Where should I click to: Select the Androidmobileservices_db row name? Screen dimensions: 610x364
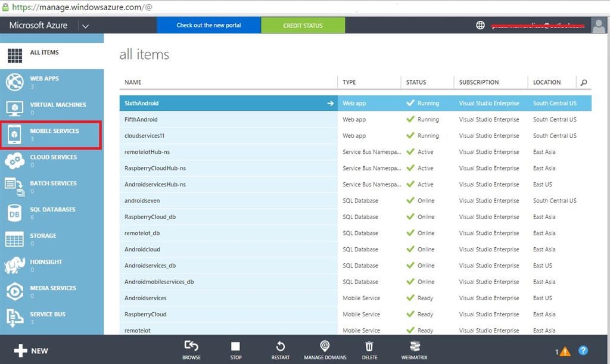pos(158,282)
